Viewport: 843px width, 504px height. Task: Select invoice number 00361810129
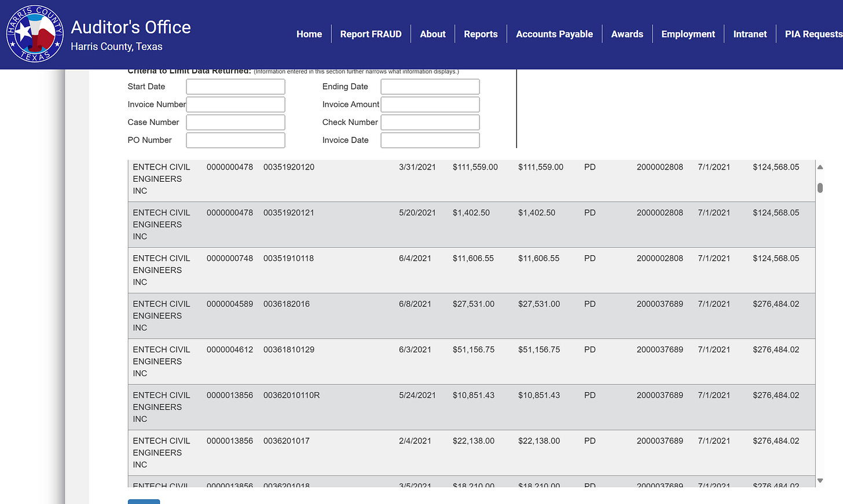pyautogui.click(x=289, y=350)
